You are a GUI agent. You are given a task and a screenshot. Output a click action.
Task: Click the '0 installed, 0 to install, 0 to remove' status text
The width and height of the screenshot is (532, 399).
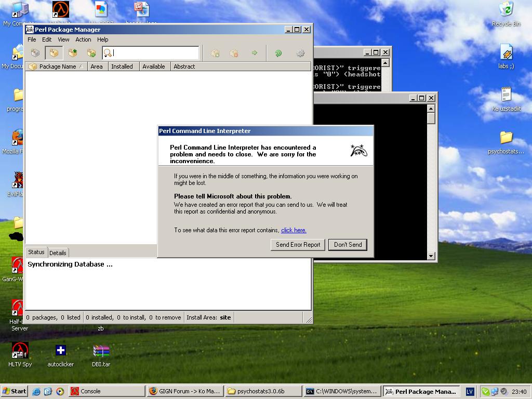(134, 317)
